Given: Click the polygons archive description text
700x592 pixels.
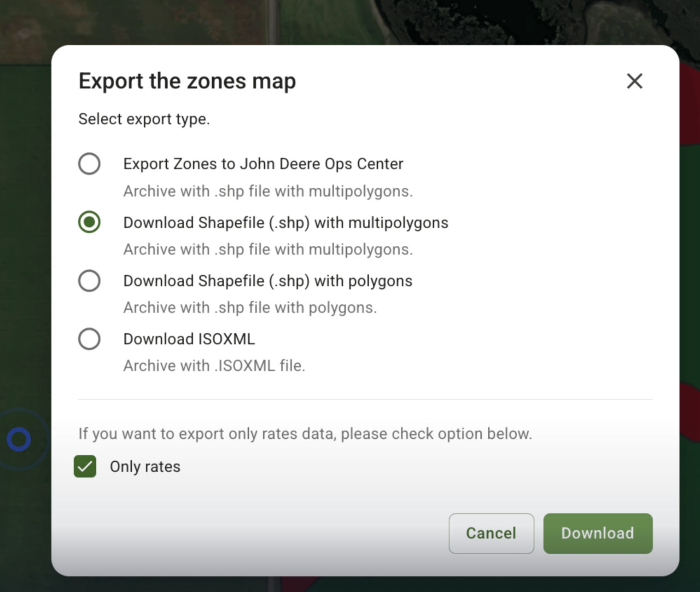Looking at the screenshot, I should [x=249, y=308].
